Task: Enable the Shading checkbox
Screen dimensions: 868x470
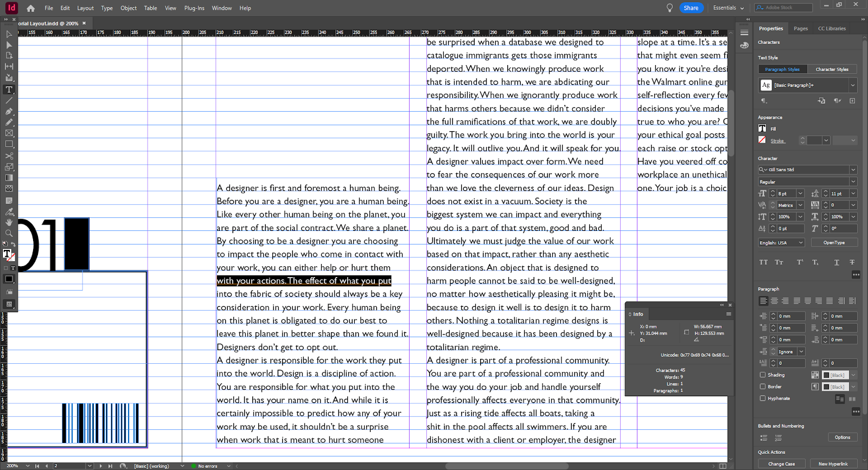Action: coord(763,375)
